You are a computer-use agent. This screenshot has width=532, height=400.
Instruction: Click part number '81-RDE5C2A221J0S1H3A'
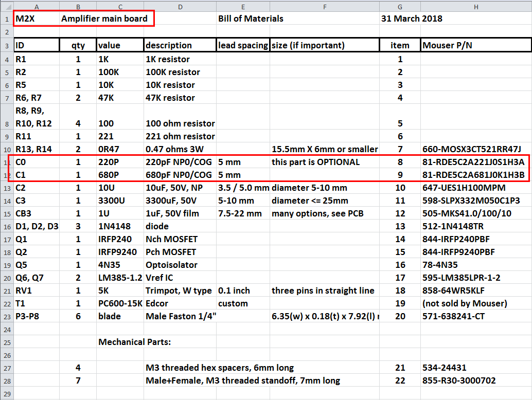tap(476, 162)
